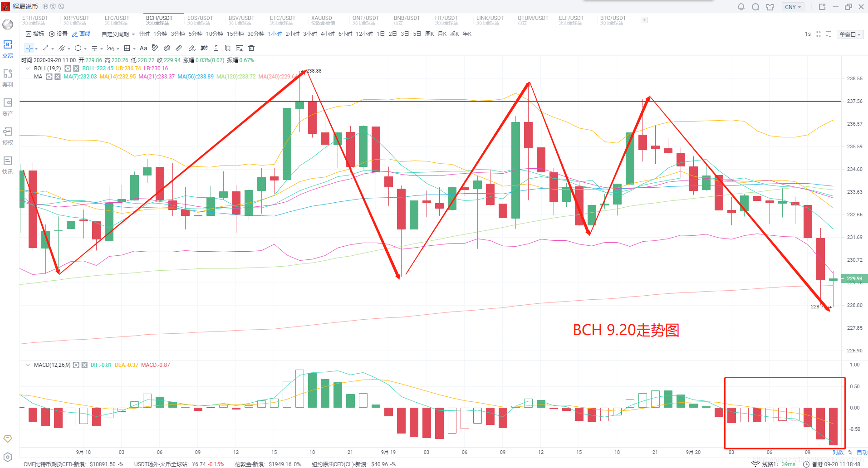This screenshot has height=468, width=868.
Task: Collapse the BOLL indicator chevron
Action: pyautogui.click(x=28, y=68)
